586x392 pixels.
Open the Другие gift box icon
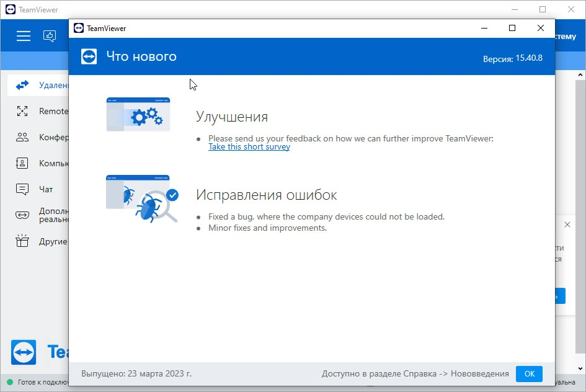point(22,241)
